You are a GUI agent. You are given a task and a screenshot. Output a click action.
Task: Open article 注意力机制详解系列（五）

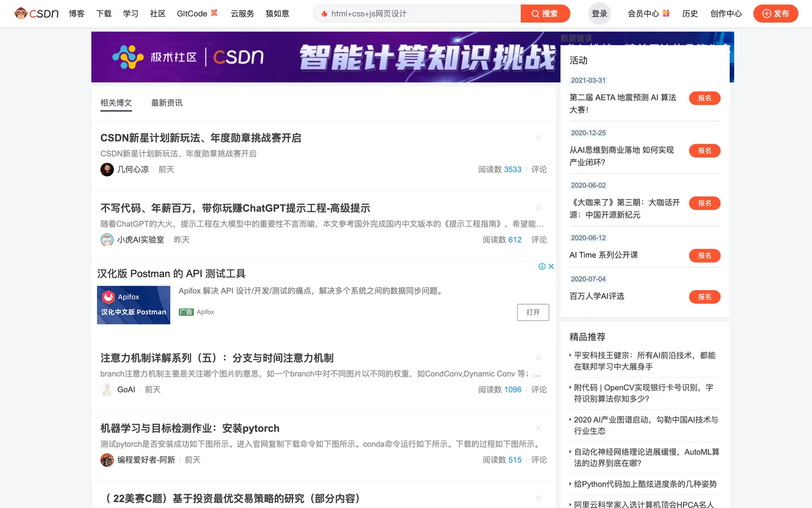pyautogui.click(x=217, y=358)
